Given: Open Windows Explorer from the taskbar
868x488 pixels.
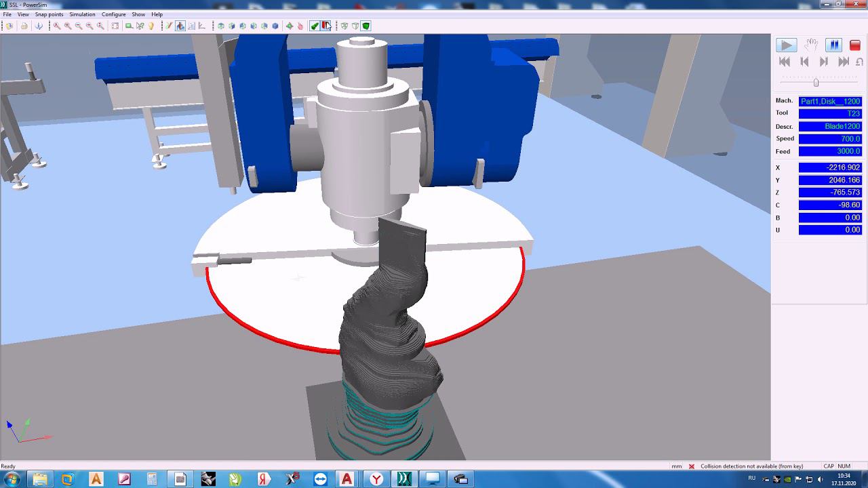Looking at the screenshot, I should tap(40, 479).
